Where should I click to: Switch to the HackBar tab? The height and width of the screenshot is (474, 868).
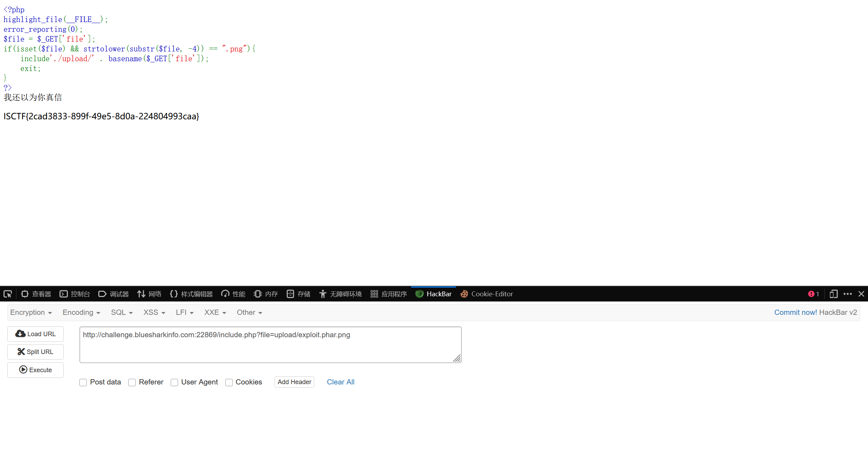[433, 294]
